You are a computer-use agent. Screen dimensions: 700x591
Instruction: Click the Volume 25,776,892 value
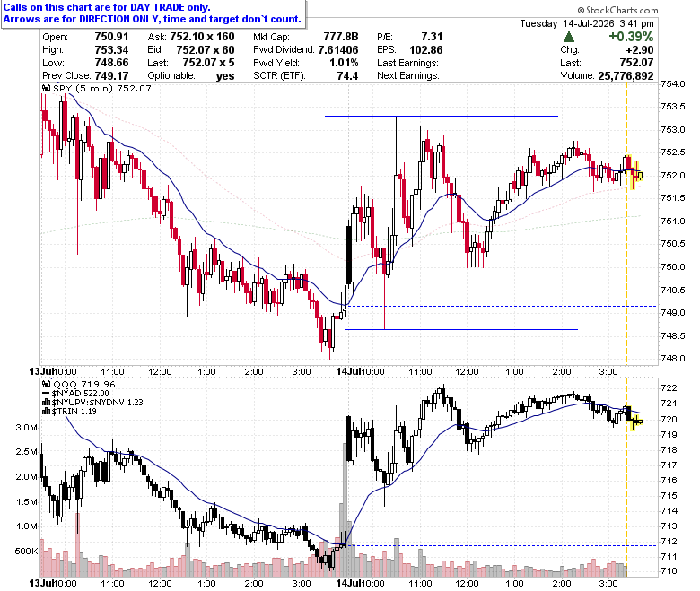626,76
